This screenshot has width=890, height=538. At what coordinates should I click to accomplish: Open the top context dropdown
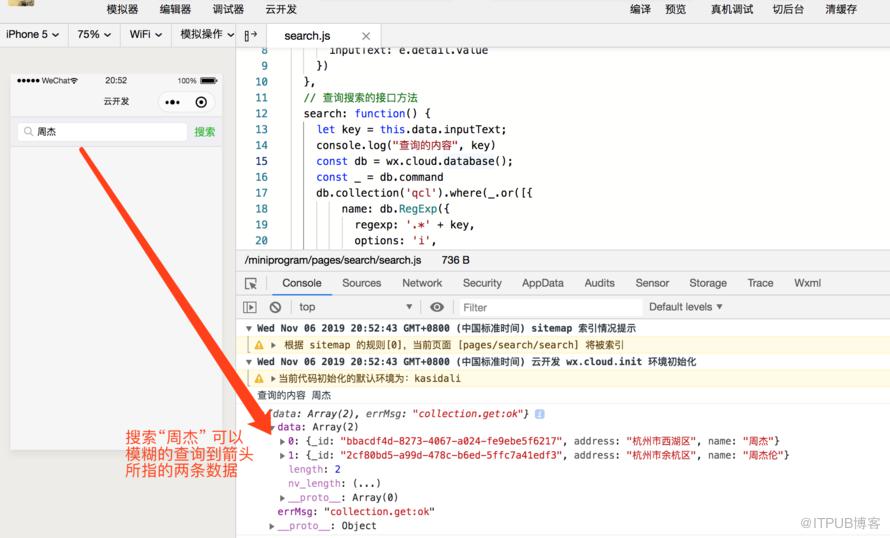point(355,307)
